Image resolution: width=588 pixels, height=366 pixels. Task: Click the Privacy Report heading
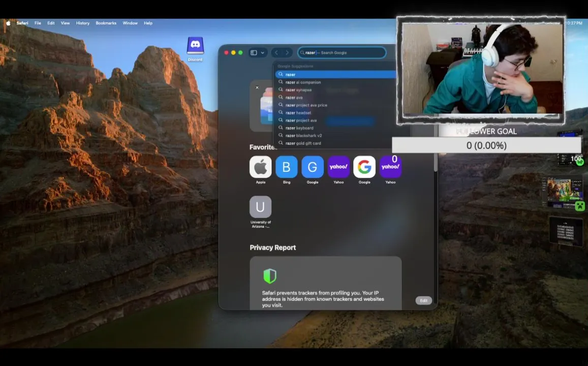tap(272, 248)
